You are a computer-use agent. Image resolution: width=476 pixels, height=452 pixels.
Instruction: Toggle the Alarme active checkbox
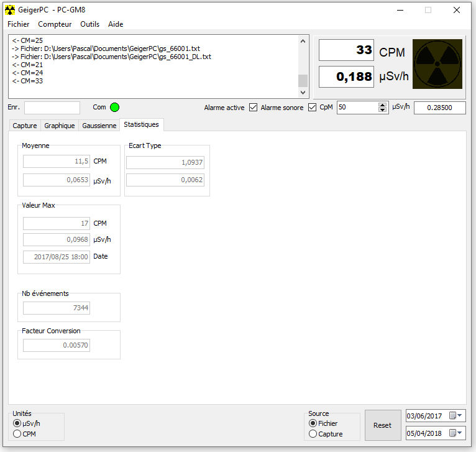[253, 108]
